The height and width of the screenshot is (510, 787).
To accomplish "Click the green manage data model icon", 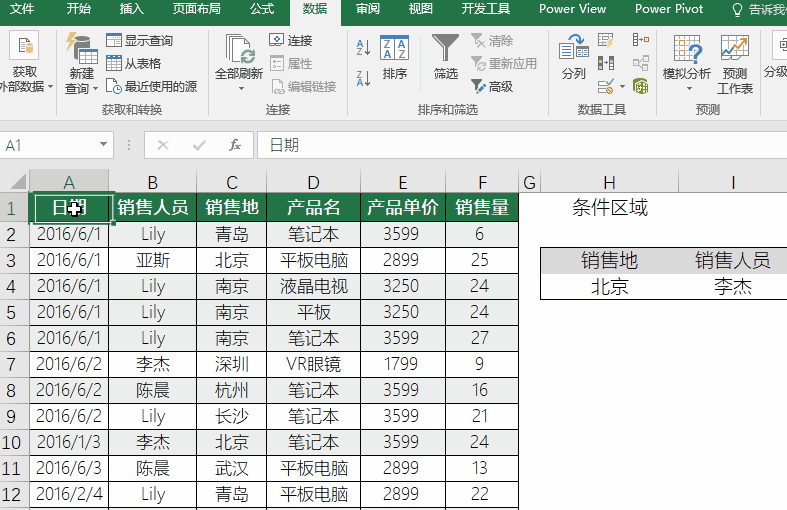I will point(641,86).
